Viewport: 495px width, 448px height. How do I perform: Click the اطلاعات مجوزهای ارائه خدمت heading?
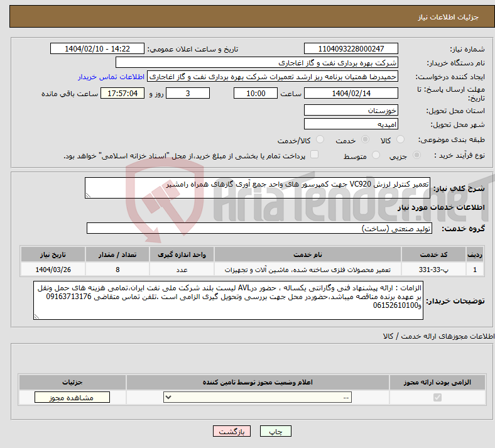(x=439, y=336)
